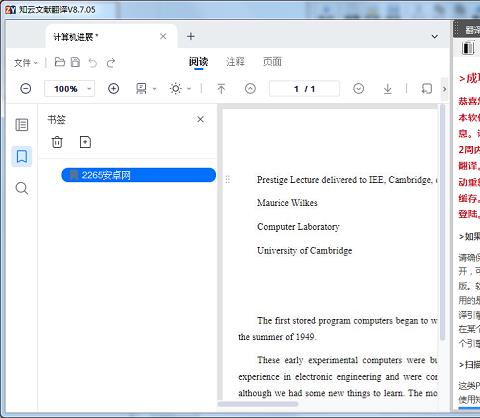Click the summer of 1949 line
Image resolution: width=480 pixels, height=418 pixels.
pos(277,337)
